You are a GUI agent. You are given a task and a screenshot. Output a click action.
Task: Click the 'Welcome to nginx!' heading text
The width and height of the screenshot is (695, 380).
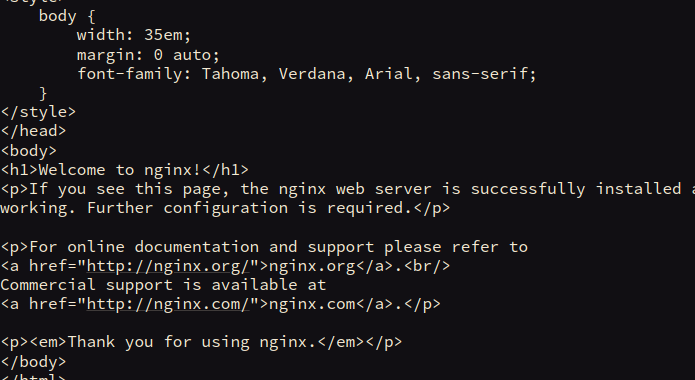pos(120,170)
